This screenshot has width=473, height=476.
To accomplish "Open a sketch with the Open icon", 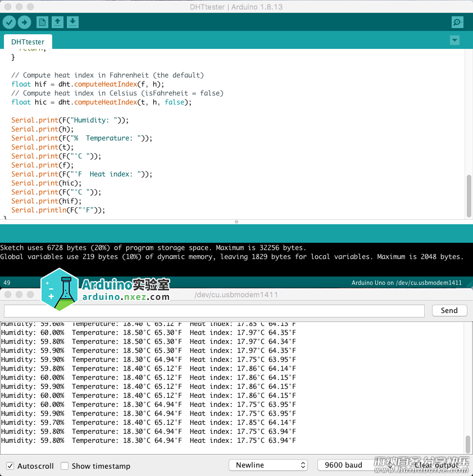I will [57, 22].
